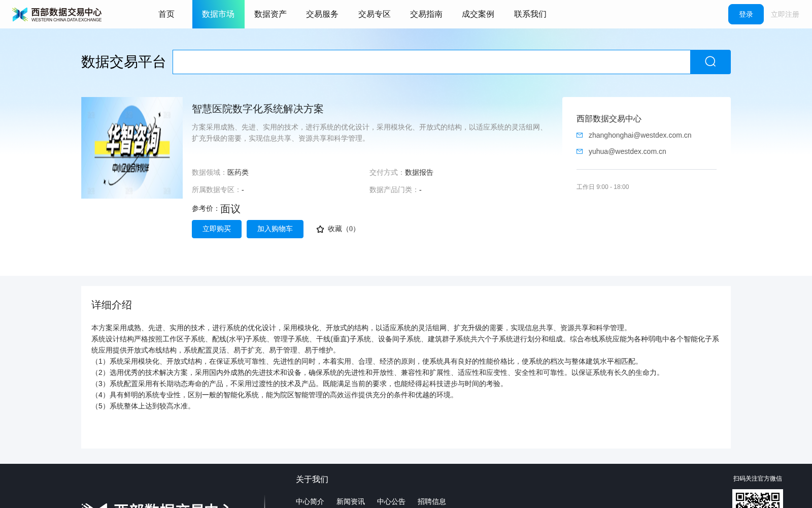812x508 pixels.
Task: Click the 详细介绍 section heading
Action: pyautogui.click(x=112, y=305)
